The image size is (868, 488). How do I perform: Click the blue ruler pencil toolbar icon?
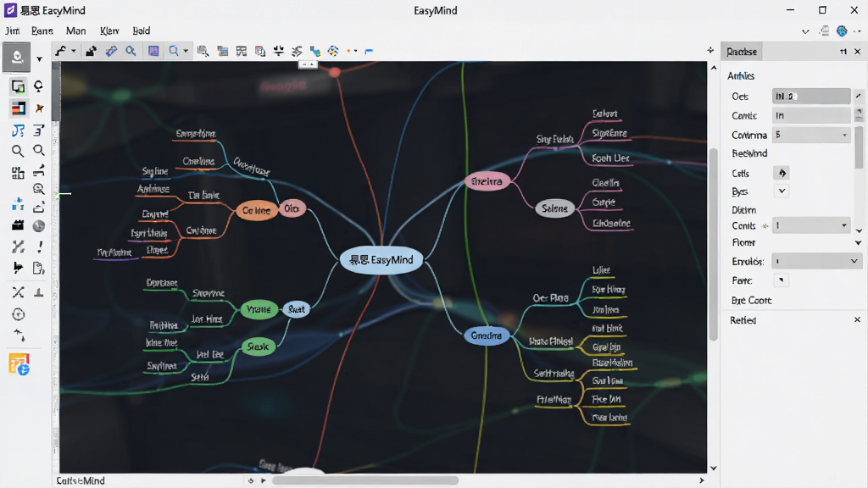pyautogui.click(x=111, y=51)
